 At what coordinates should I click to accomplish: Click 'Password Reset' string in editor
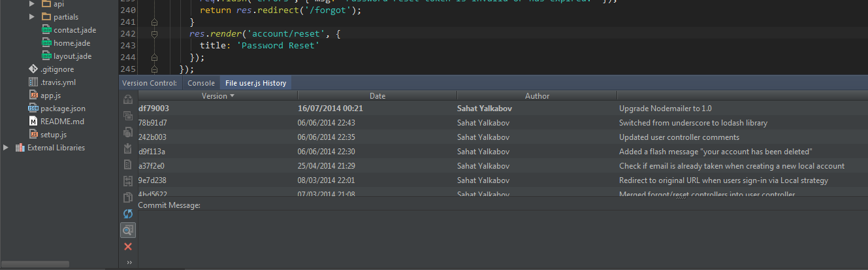pyautogui.click(x=278, y=46)
